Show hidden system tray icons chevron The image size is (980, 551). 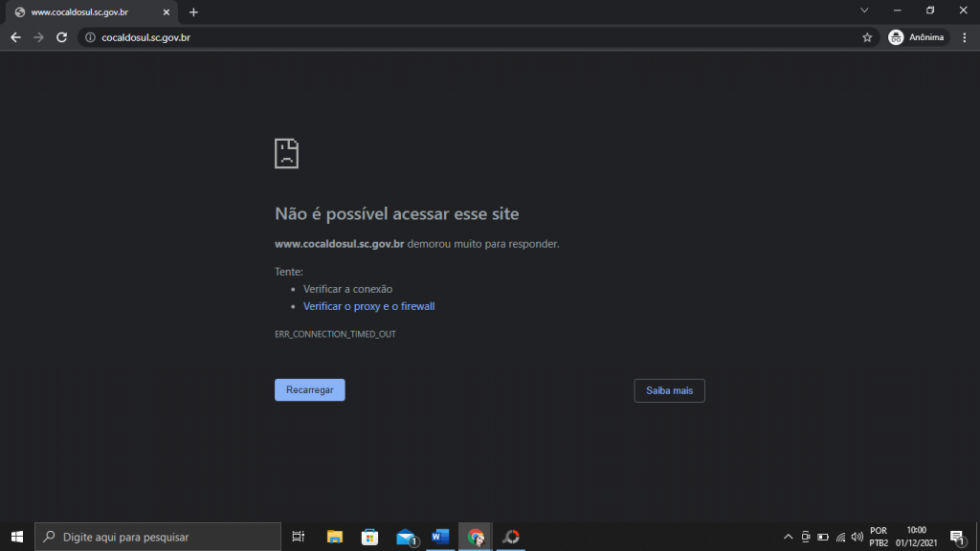point(789,537)
